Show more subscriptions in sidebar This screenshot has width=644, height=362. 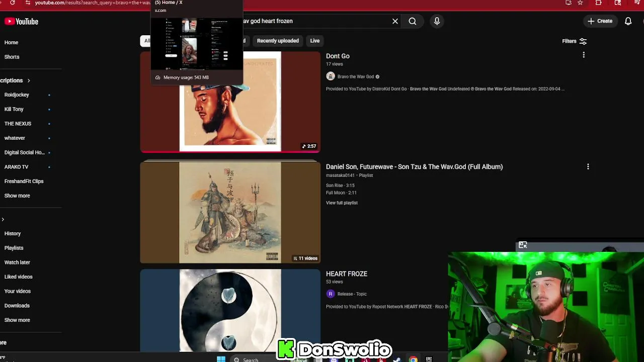17,196
